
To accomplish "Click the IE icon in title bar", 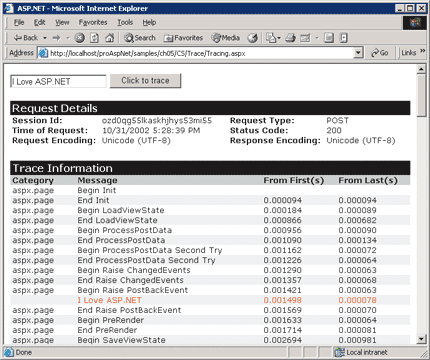I will point(9,8).
